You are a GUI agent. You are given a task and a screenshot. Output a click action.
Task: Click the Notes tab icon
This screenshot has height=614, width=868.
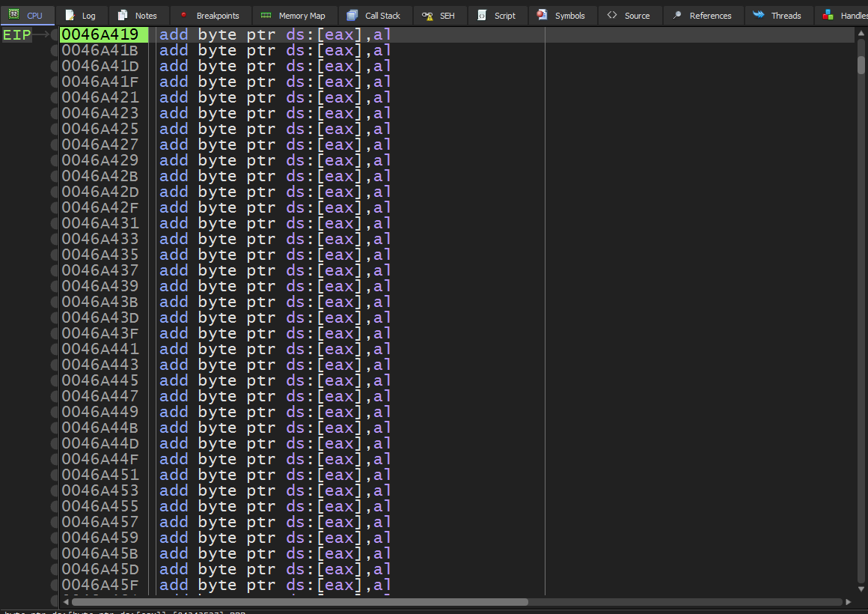point(123,15)
